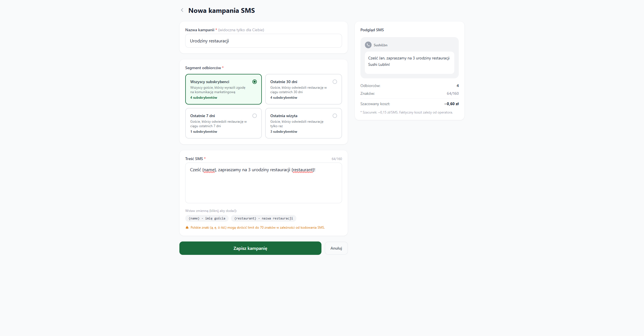Select the Ostatnie 30 dni radio button
Screen dimensions: 644x336
point(335,82)
